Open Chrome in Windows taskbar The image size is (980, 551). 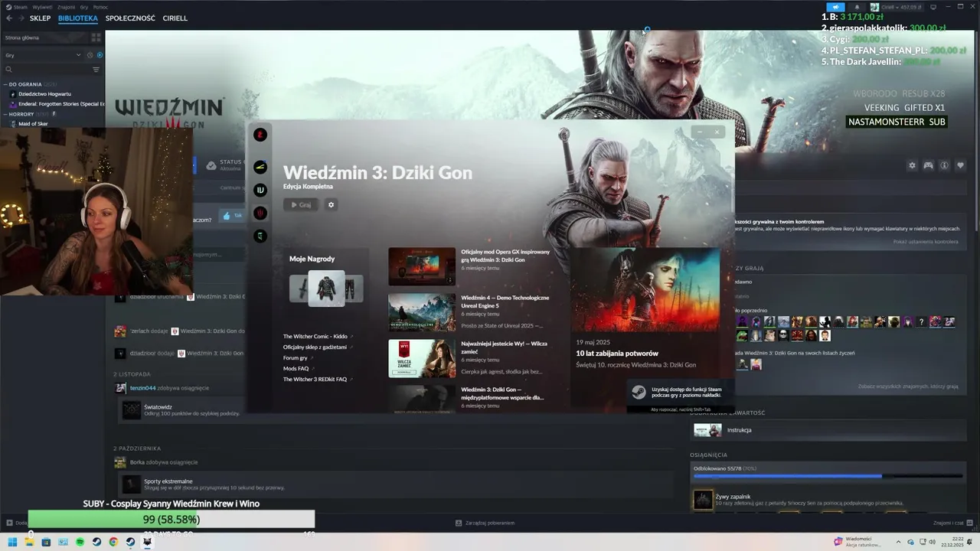[113, 542]
